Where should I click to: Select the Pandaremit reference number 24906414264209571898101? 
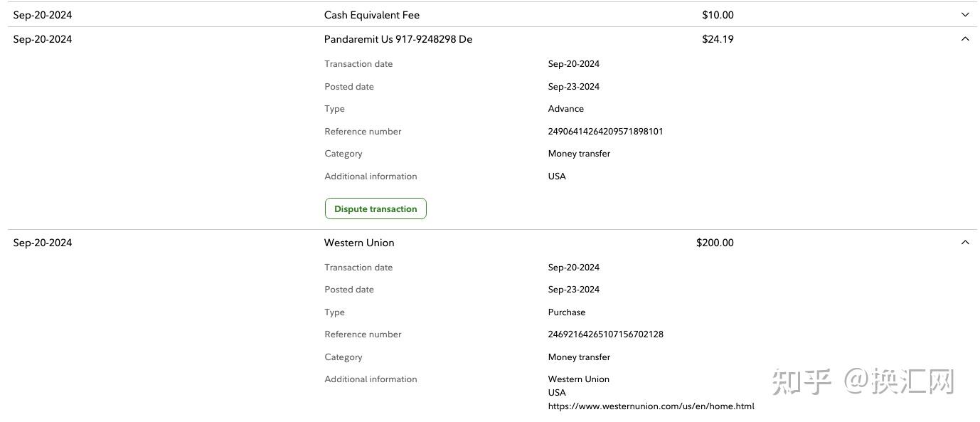pos(605,132)
